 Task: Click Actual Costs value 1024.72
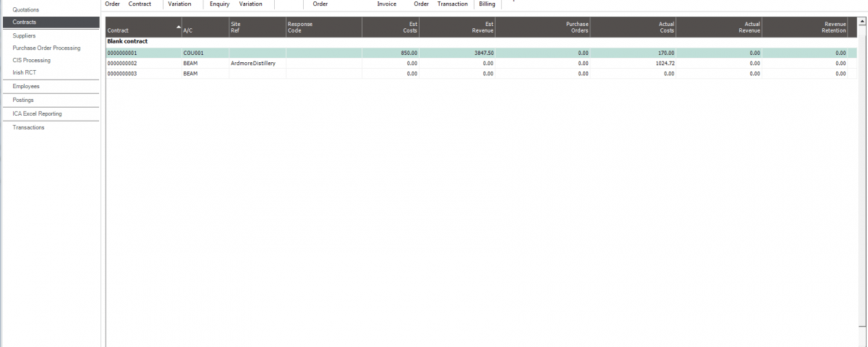tap(664, 64)
